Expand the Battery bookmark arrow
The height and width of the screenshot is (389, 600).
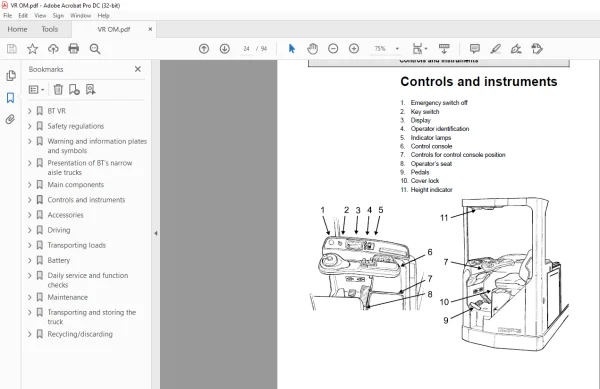(x=30, y=260)
